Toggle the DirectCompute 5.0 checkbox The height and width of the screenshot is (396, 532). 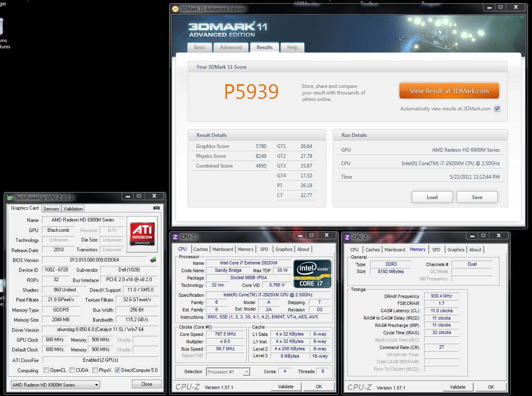tap(117, 370)
